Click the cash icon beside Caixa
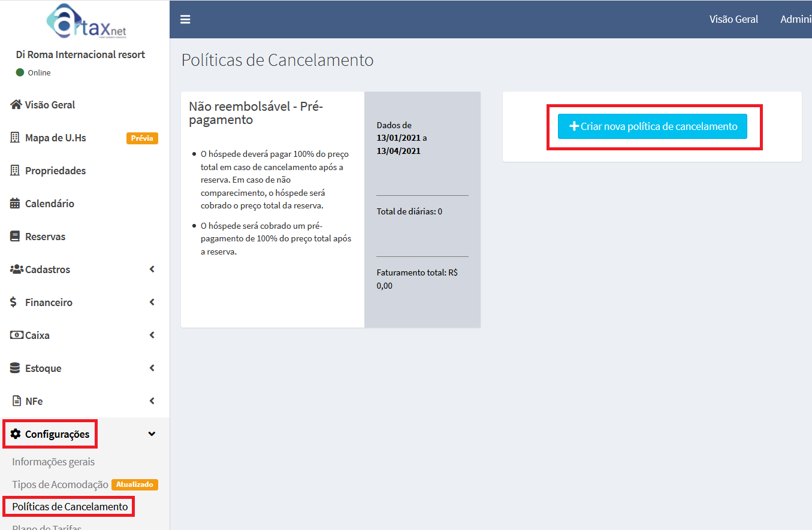 [x=17, y=335]
